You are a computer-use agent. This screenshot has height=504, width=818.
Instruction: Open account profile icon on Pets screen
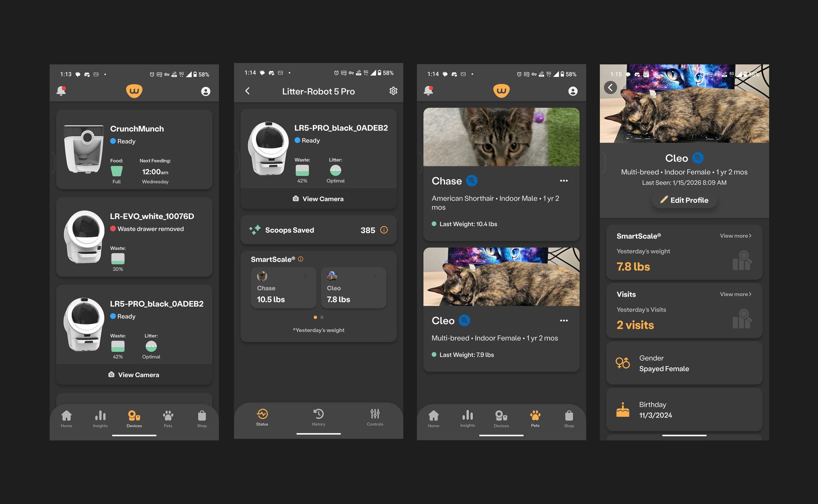click(573, 91)
